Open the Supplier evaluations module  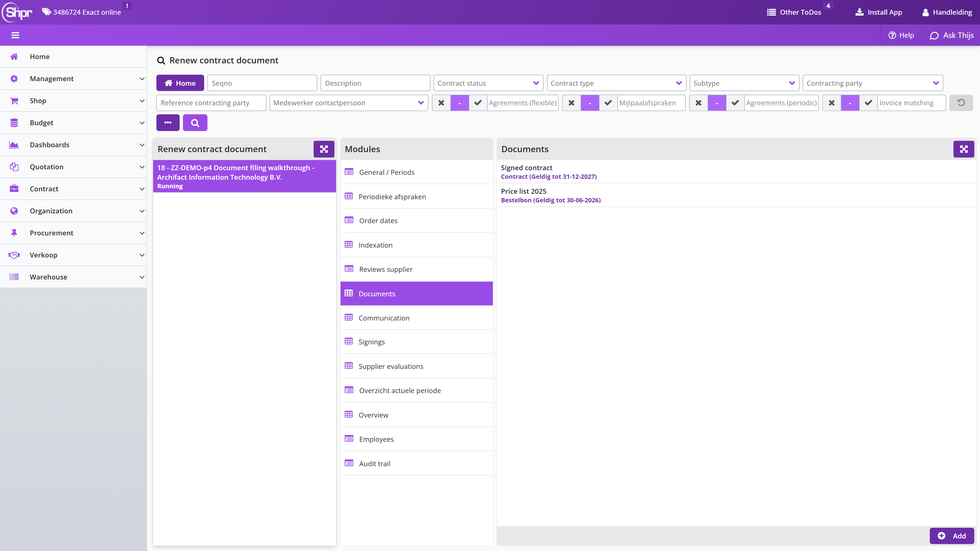417,366
